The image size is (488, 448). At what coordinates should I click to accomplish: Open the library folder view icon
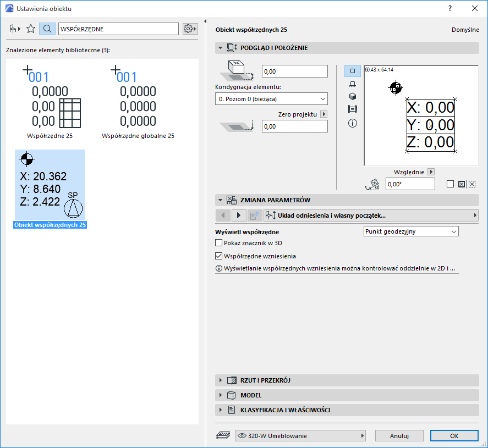tap(15, 29)
